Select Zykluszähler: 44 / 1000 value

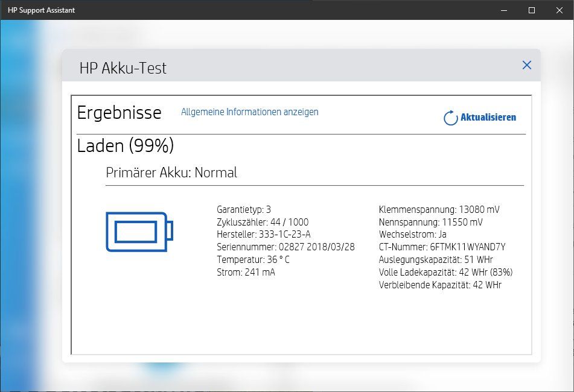click(x=263, y=222)
